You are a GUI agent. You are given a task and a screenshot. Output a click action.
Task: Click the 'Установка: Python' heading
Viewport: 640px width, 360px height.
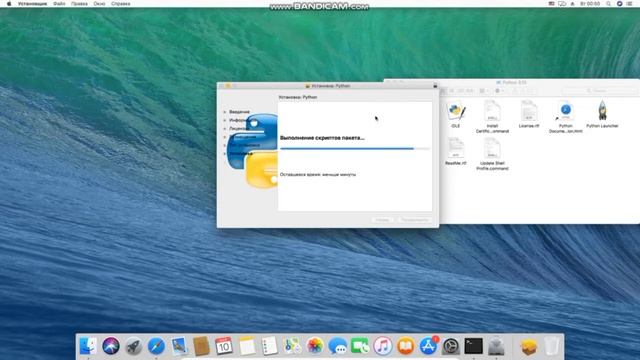tap(298, 97)
